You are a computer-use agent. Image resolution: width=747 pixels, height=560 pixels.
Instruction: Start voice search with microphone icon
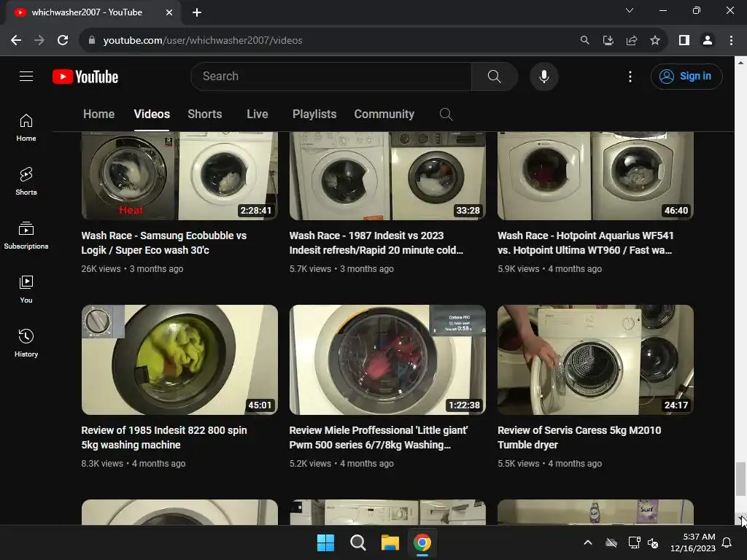[x=543, y=76]
